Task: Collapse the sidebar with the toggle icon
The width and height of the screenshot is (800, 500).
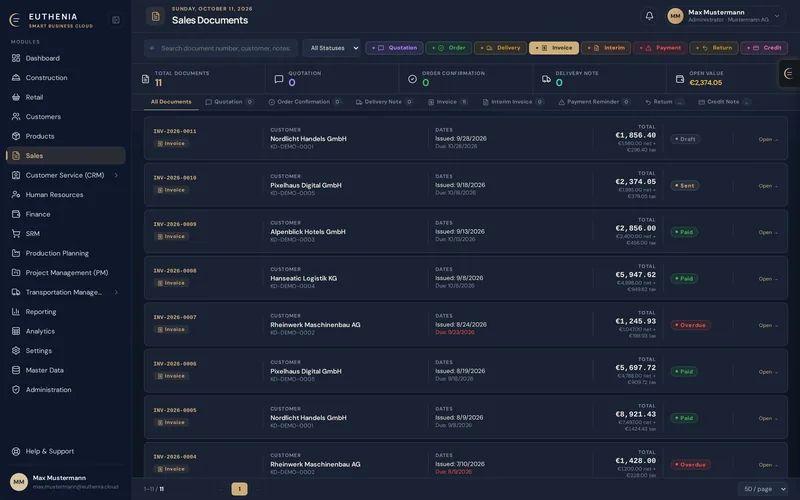Action: (x=116, y=20)
